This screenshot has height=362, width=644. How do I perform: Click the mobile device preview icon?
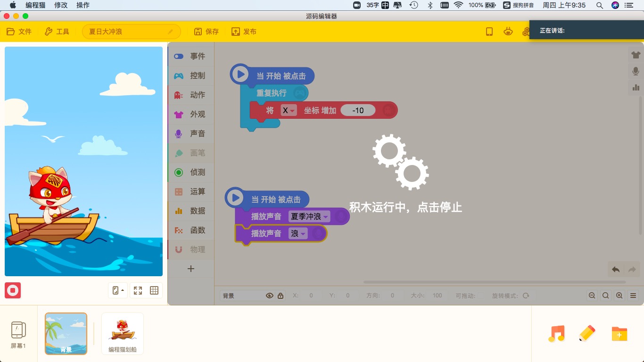(x=489, y=32)
